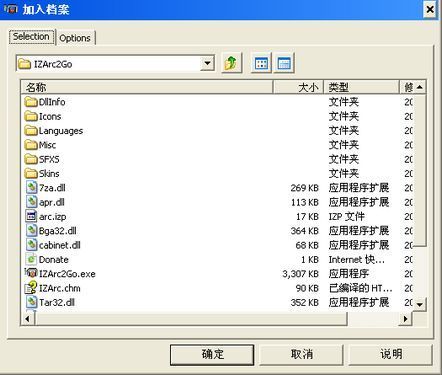442x375 pixels.
Task: Click the Donate shortcut icon
Action: pos(31,259)
